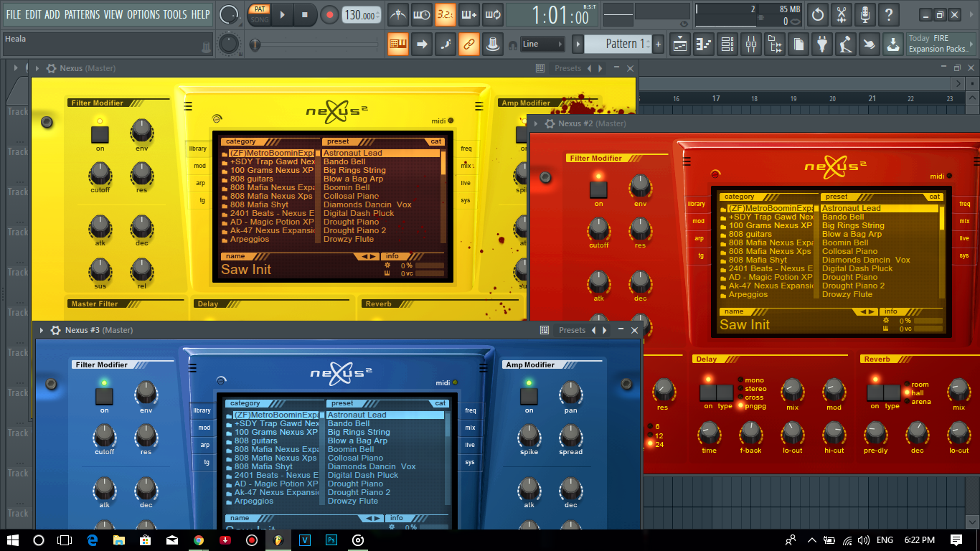The width and height of the screenshot is (980, 551).
Task: Toggle blend recording (keyboard plus icon)
Action: (x=468, y=14)
